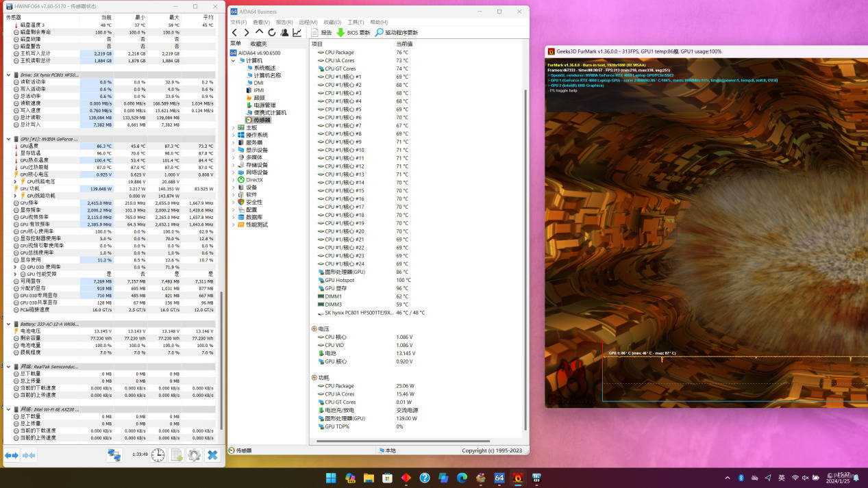Expand the 存储设备 tree node
The image size is (868, 488).
pyautogui.click(x=233, y=165)
